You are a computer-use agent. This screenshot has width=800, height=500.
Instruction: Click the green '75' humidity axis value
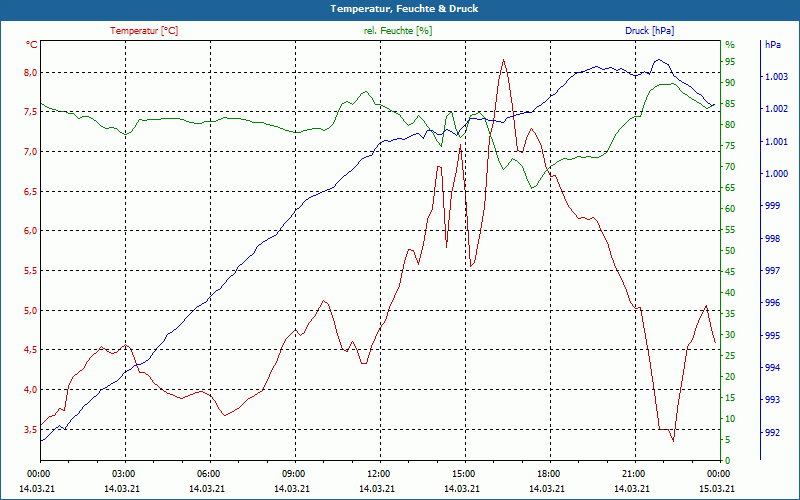coord(730,146)
